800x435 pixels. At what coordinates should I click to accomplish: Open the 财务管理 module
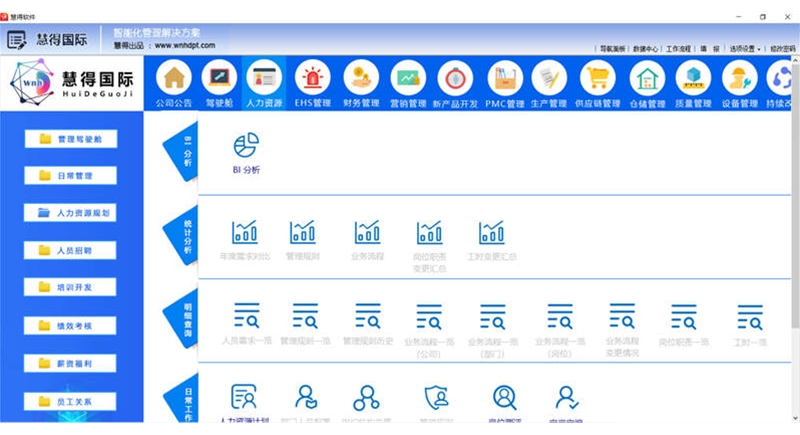[361, 78]
